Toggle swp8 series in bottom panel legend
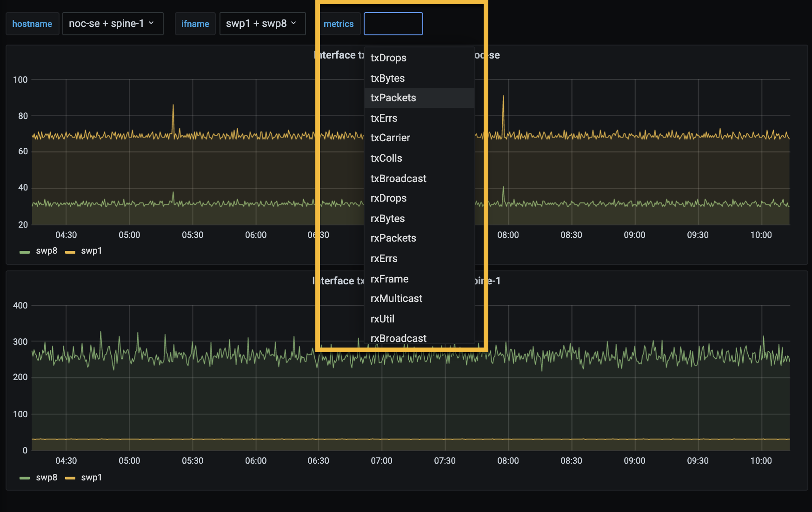Image resolution: width=812 pixels, height=512 pixels. 46,478
